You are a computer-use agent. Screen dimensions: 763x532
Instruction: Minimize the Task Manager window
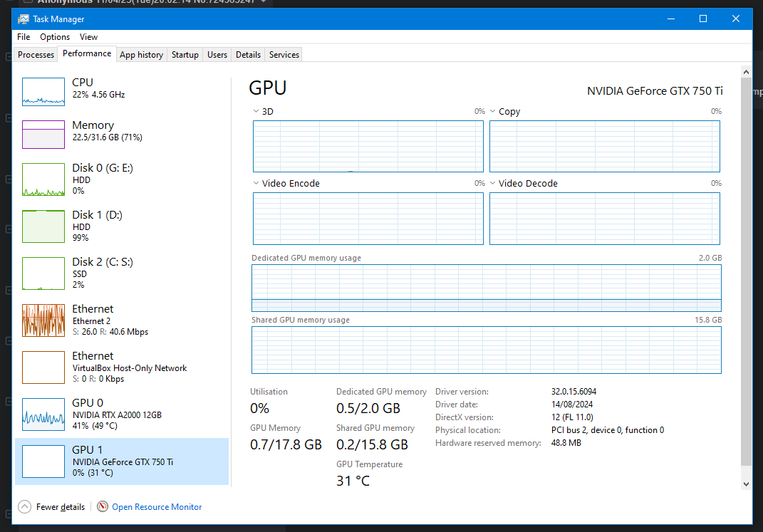click(671, 19)
